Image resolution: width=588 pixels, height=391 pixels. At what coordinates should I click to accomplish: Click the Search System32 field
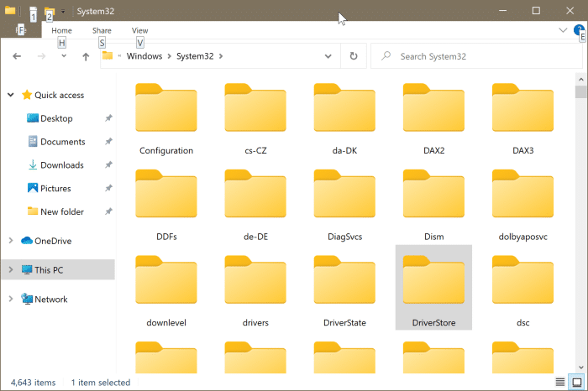[x=476, y=56]
